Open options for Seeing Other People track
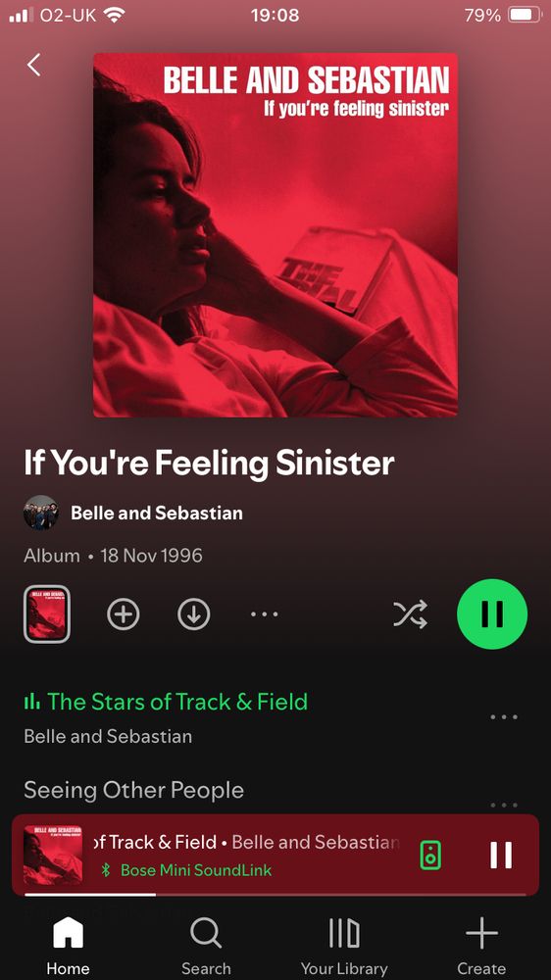Image resolution: width=551 pixels, height=980 pixels. point(504,805)
